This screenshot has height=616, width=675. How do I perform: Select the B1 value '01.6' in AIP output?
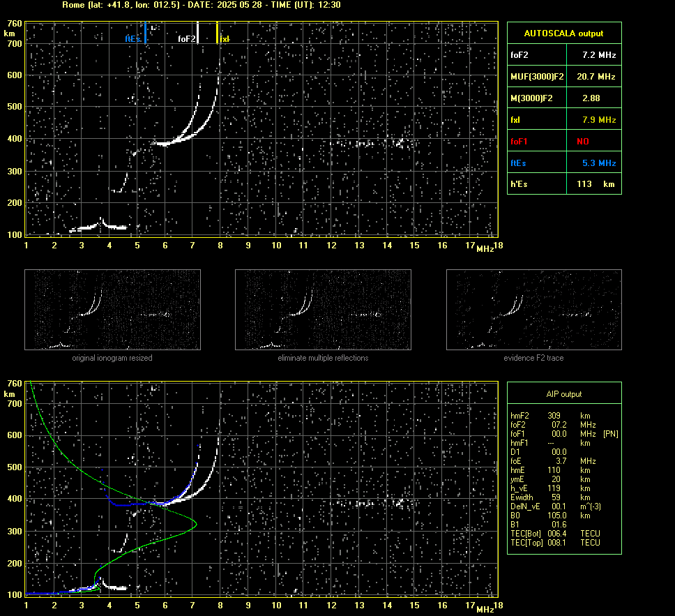click(x=559, y=524)
